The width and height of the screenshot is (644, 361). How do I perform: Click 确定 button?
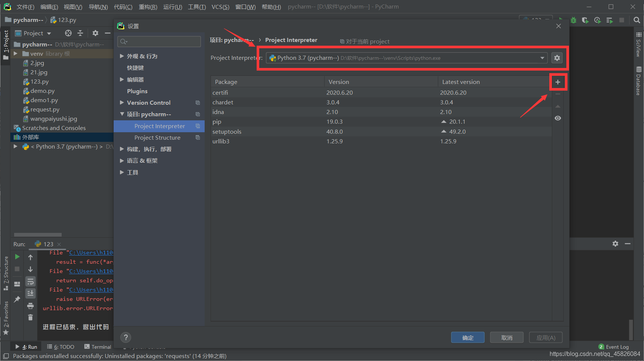click(468, 337)
